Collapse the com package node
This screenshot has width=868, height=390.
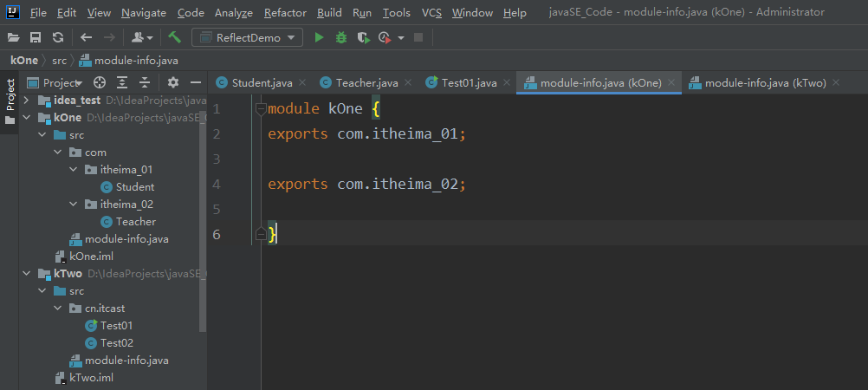(57, 153)
